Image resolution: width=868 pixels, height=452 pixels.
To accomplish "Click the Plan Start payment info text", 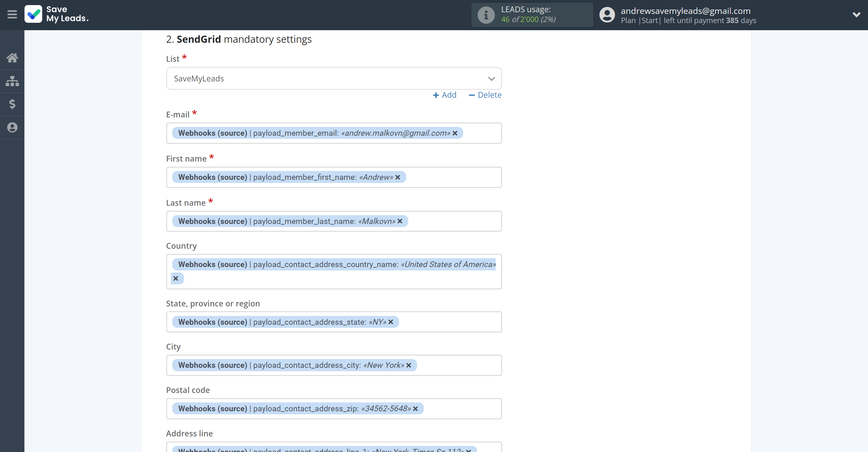I will click(x=688, y=21).
